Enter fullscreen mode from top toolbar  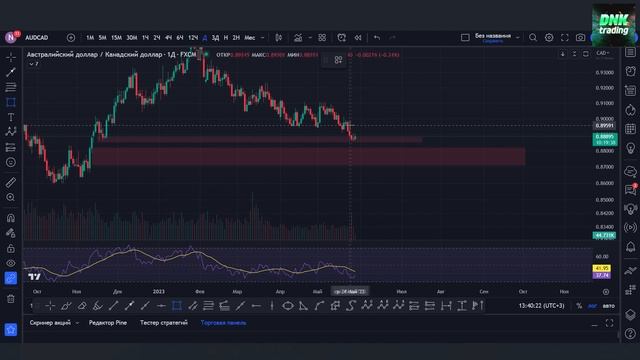564,38
